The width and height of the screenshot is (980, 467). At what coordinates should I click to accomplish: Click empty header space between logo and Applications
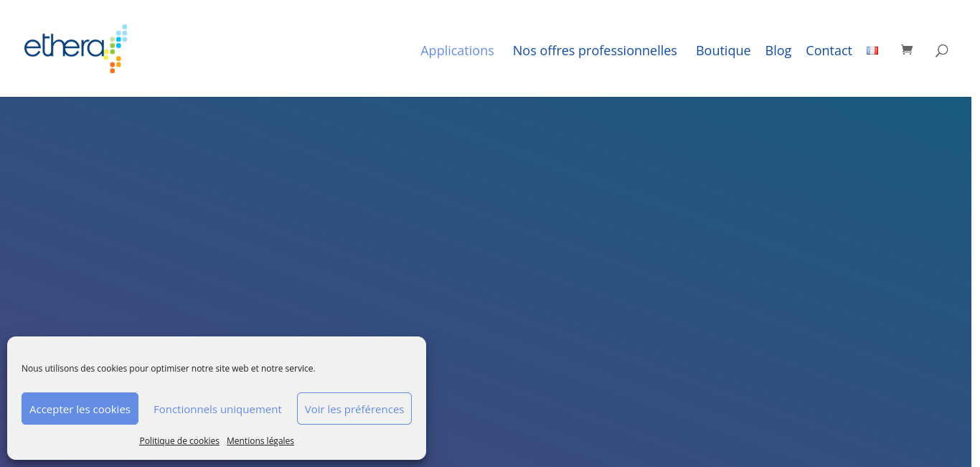coord(273,50)
